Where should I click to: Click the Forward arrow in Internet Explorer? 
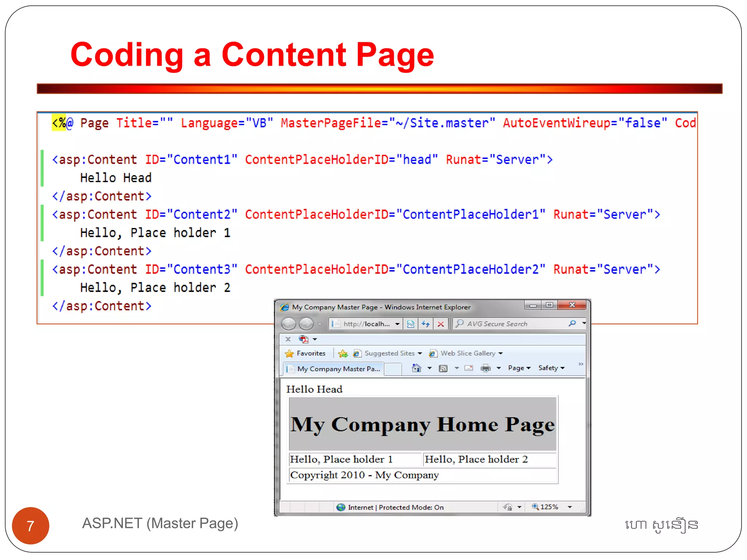306,323
